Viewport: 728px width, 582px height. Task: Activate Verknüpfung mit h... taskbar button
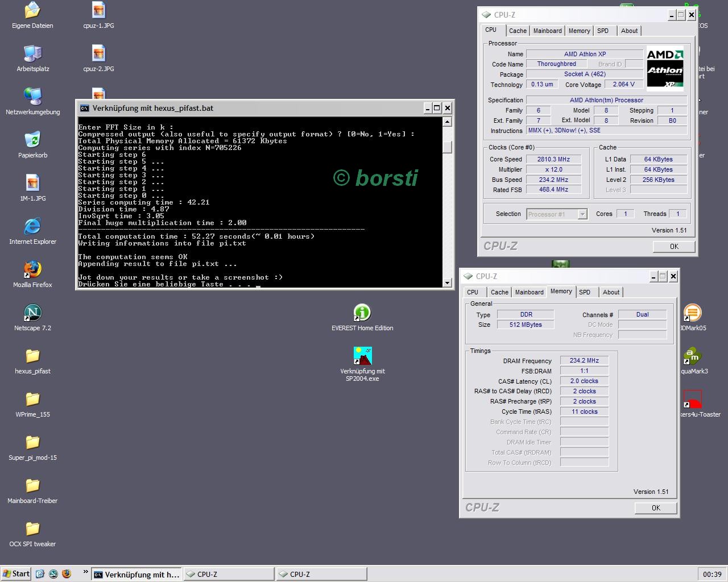(136, 574)
